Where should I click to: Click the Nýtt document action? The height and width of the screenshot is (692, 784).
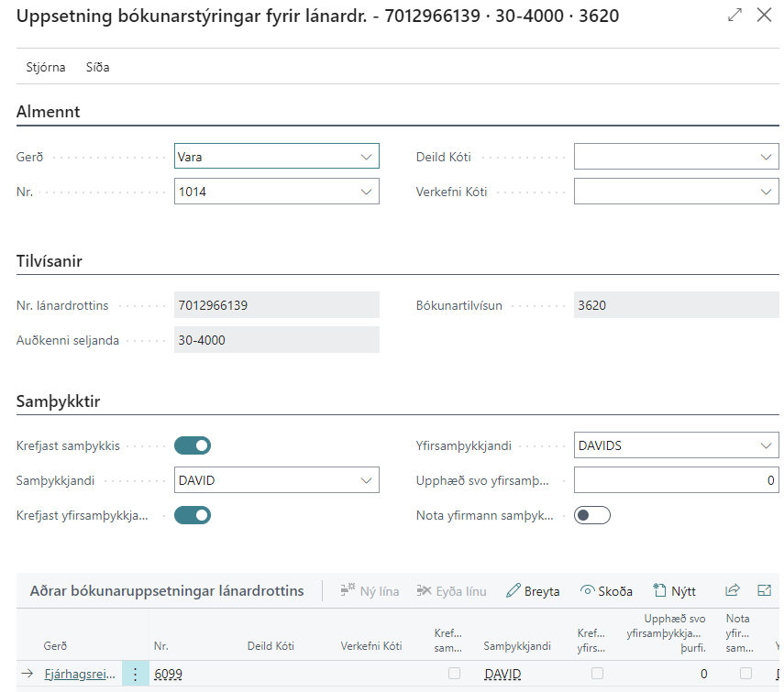click(674, 591)
